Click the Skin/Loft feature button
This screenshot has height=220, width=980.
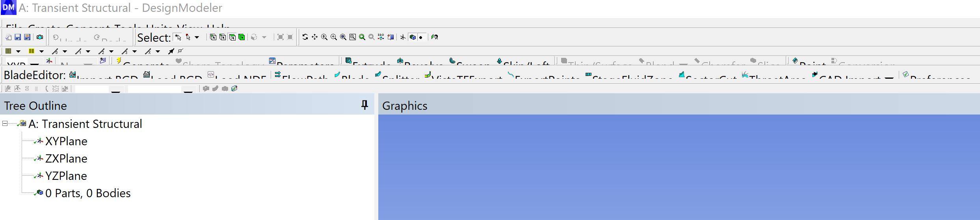pyautogui.click(x=523, y=61)
